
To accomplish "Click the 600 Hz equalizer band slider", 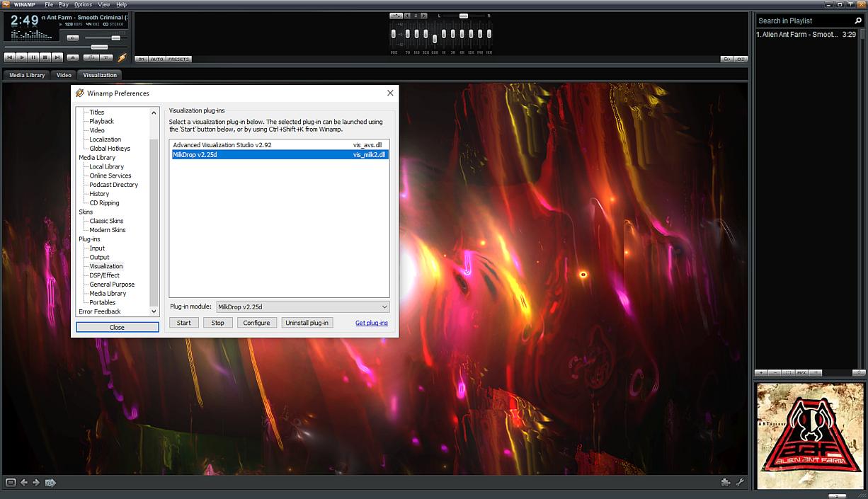I will pos(435,39).
